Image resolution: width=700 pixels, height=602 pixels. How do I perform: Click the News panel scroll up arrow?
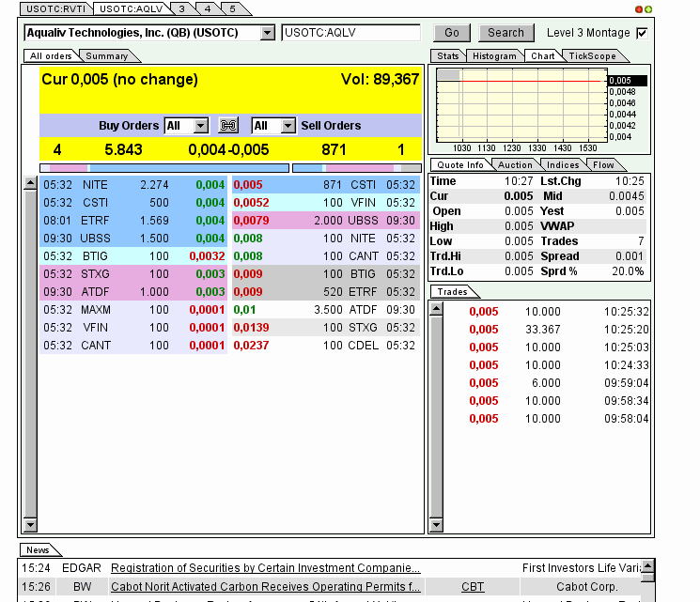tap(647, 566)
